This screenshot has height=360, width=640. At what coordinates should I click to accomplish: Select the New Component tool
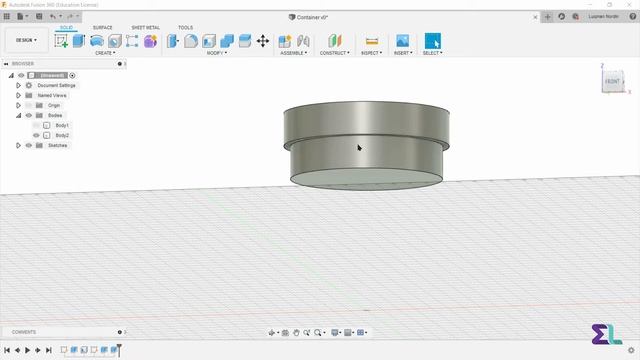click(x=285, y=41)
